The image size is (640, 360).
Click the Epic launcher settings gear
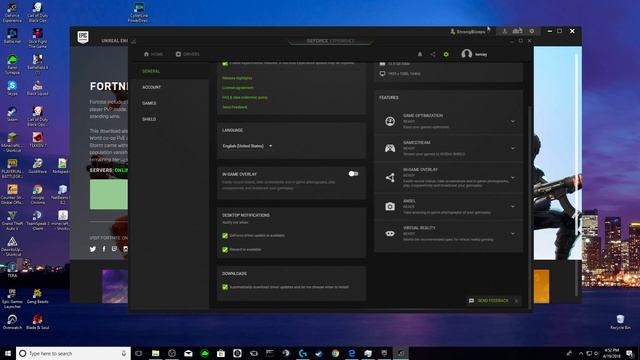531,31
